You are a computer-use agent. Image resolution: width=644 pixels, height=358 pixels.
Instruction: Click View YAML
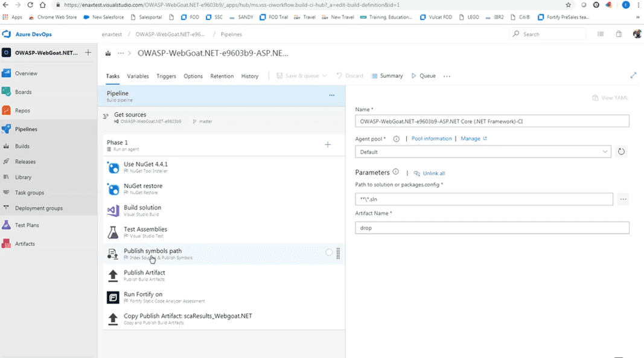(x=610, y=98)
